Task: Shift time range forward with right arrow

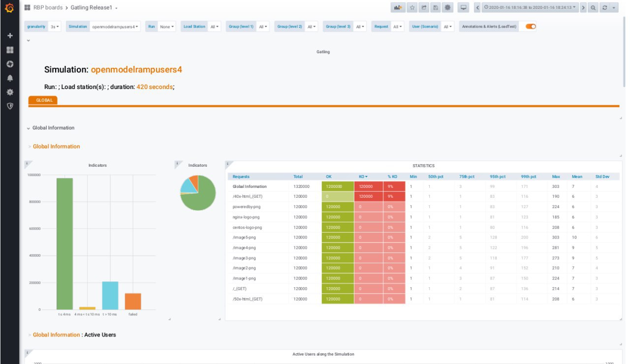Action: 583,8
